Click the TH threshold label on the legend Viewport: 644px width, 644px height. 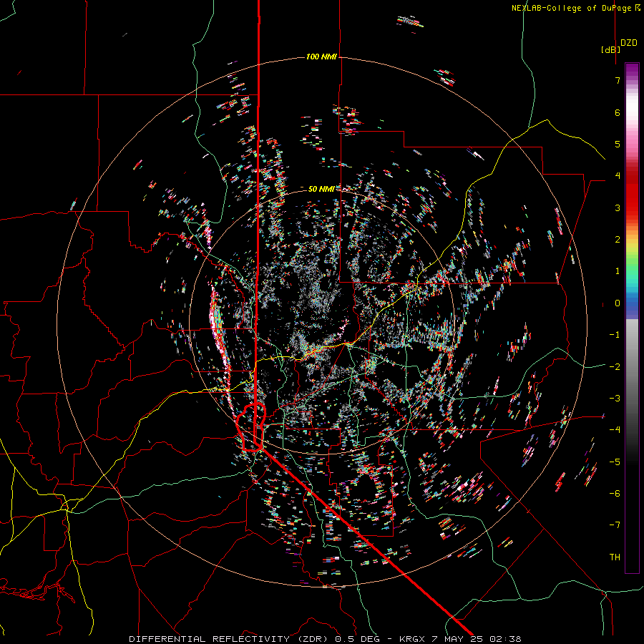pos(615,557)
